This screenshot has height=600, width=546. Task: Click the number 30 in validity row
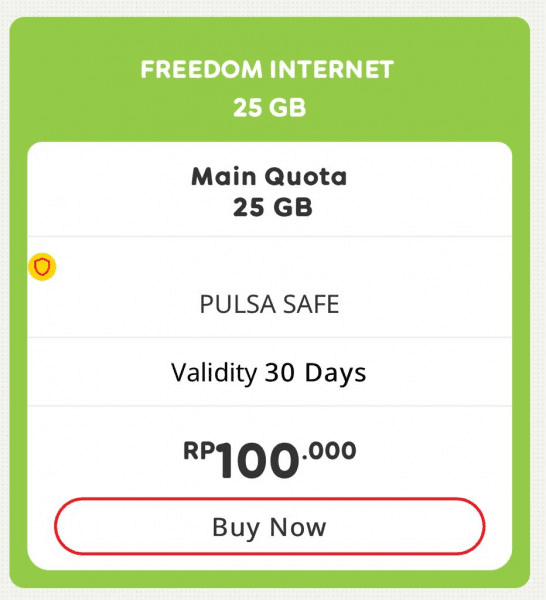280,373
